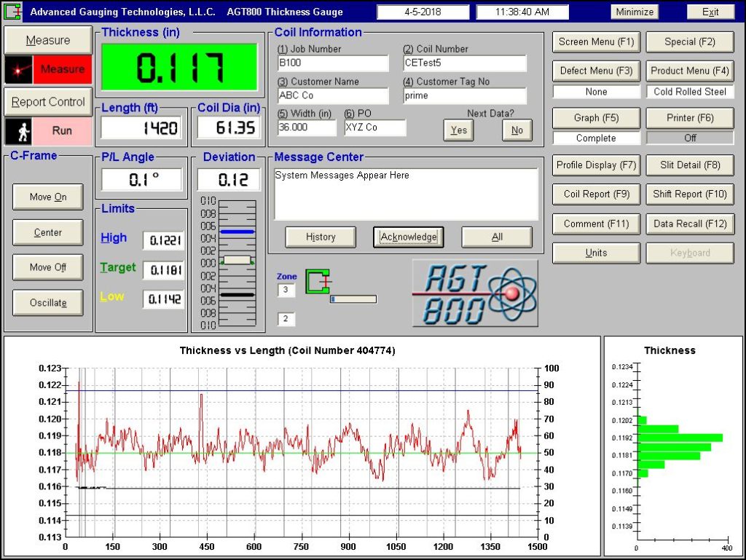The image size is (746, 560).
Task: Click the AGT 800 atom logo
Action: [474, 292]
